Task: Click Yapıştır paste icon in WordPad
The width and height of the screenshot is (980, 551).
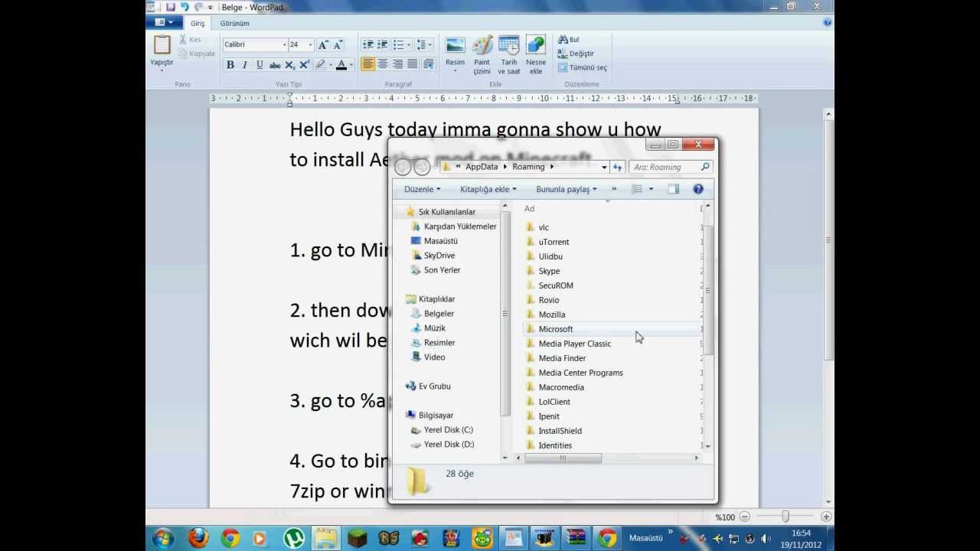Action: pyautogui.click(x=162, y=45)
